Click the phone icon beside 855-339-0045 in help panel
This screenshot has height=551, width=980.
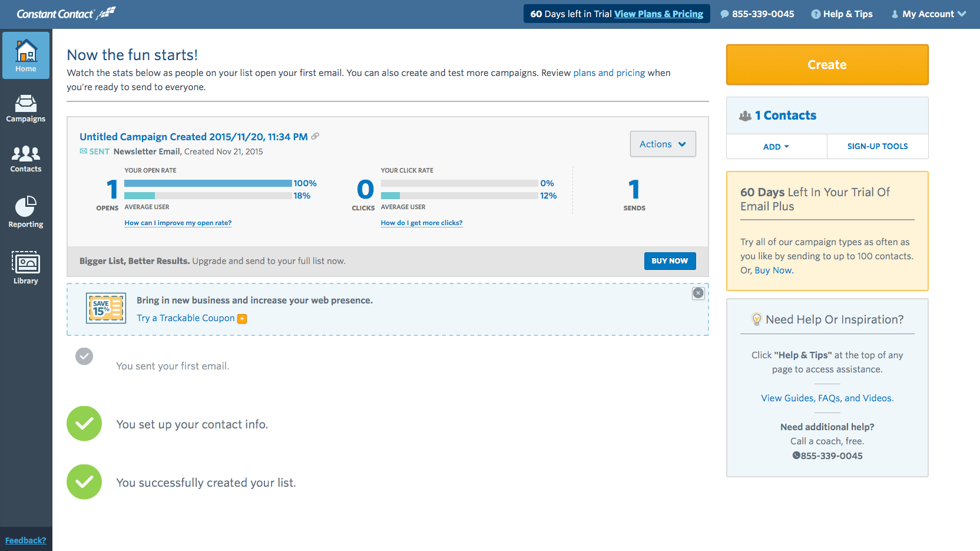(x=796, y=456)
